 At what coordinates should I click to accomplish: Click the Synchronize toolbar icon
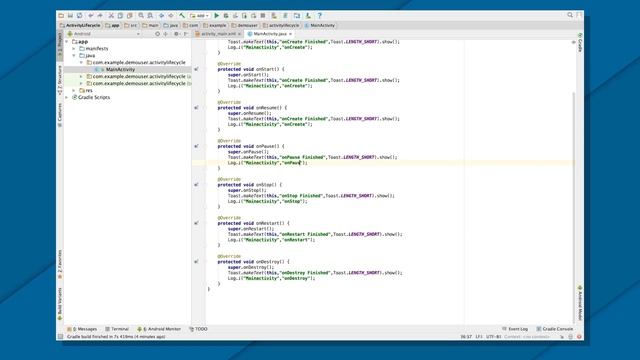[80, 16]
